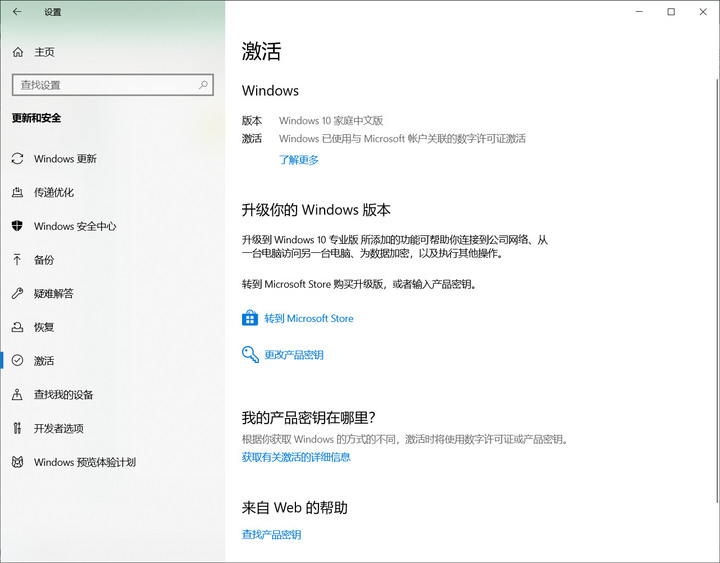Click the 查找我的设备 person icon

coord(17,394)
